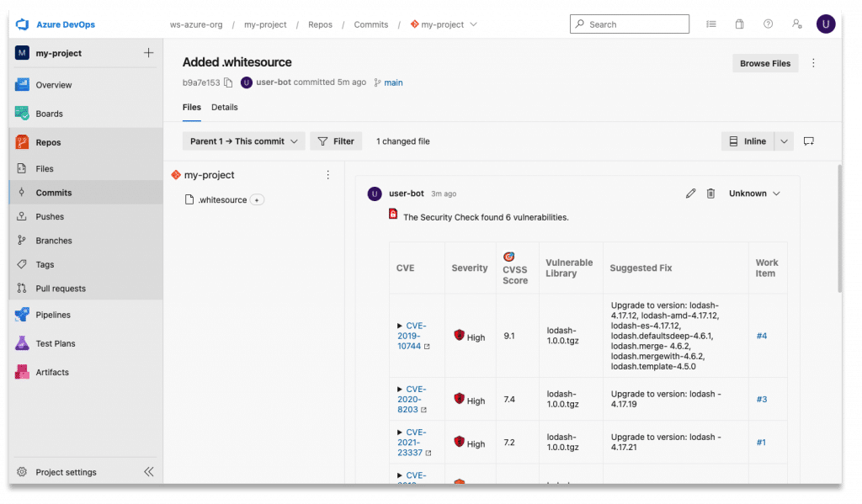
Task: Switch to the Details tab
Action: (224, 108)
